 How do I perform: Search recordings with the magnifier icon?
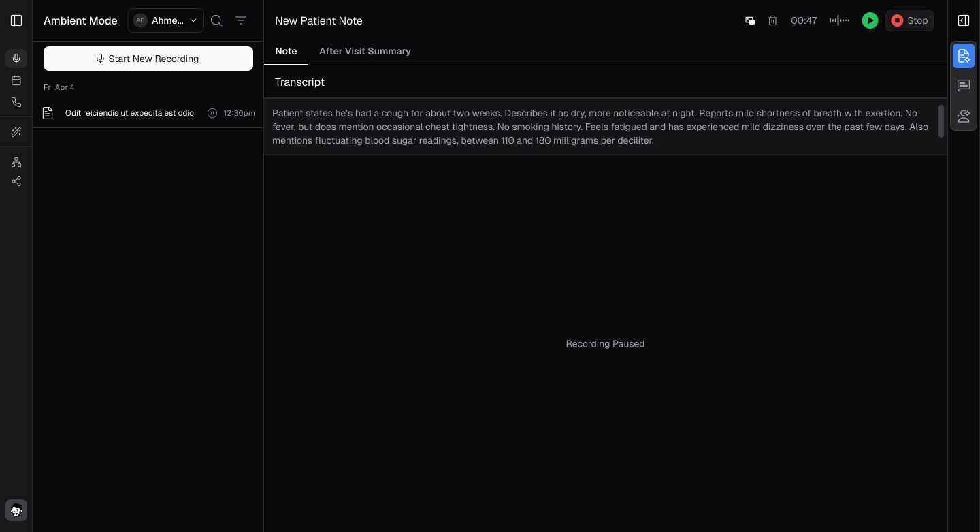pos(216,20)
